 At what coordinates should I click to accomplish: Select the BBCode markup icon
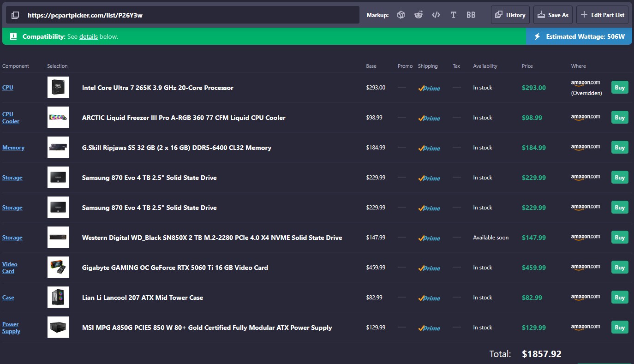tap(471, 15)
